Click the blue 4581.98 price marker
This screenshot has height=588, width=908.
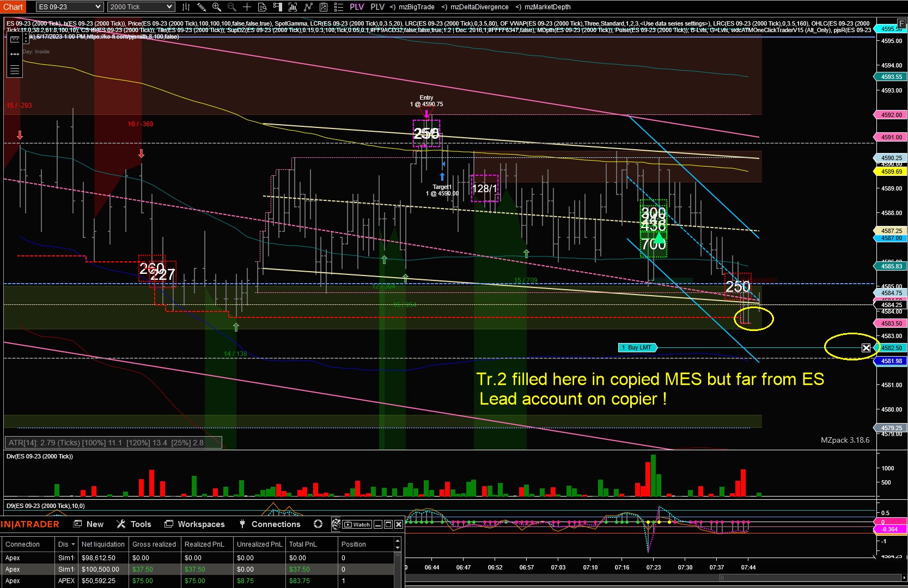[891, 361]
